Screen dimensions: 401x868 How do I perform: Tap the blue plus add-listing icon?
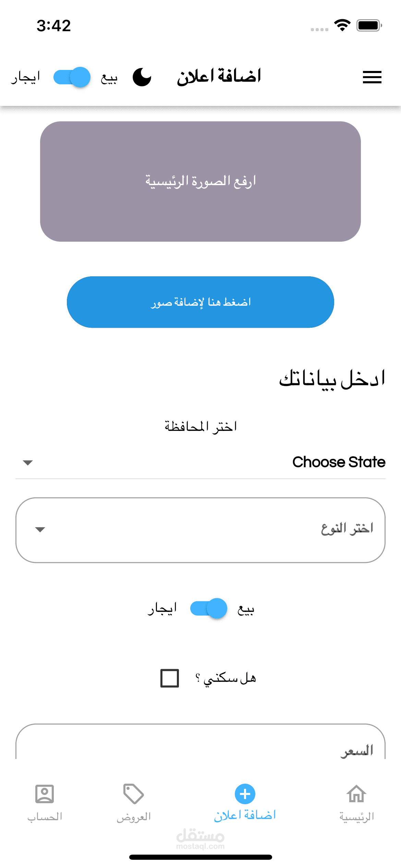(x=245, y=794)
